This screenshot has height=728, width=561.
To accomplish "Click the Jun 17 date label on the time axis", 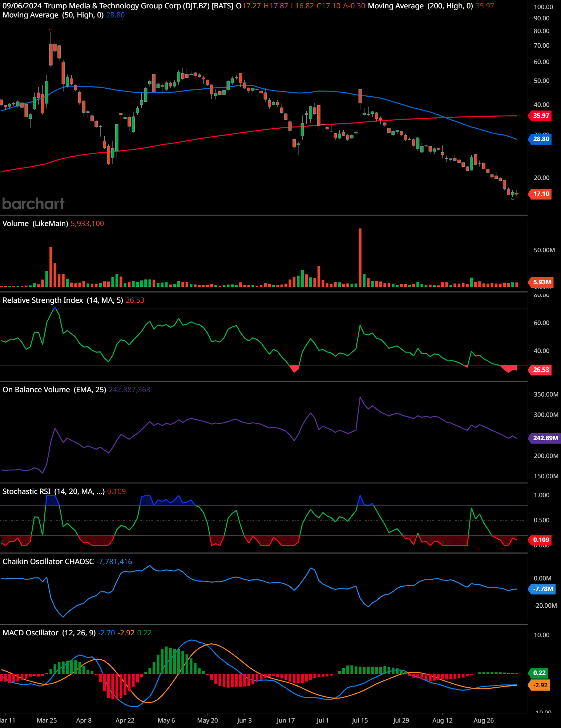I will point(286,720).
